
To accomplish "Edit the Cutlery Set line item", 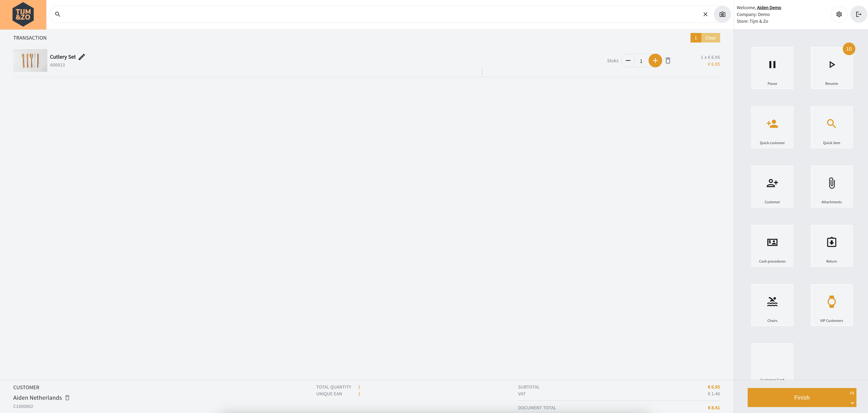I will tap(82, 57).
